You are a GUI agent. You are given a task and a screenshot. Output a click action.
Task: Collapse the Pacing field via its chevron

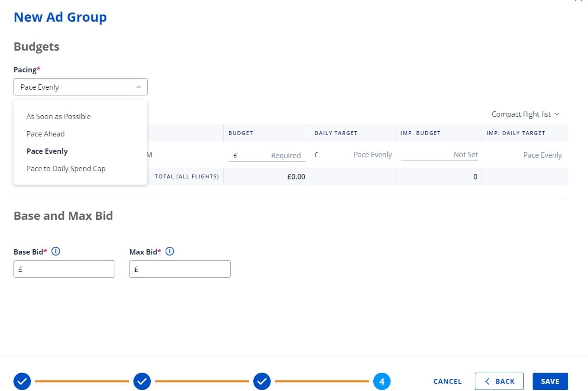tap(139, 87)
